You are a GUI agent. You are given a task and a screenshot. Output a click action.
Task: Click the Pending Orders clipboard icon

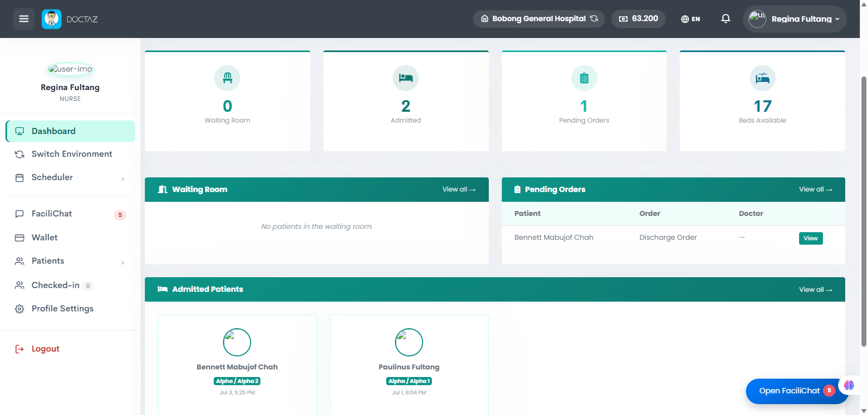pyautogui.click(x=584, y=78)
